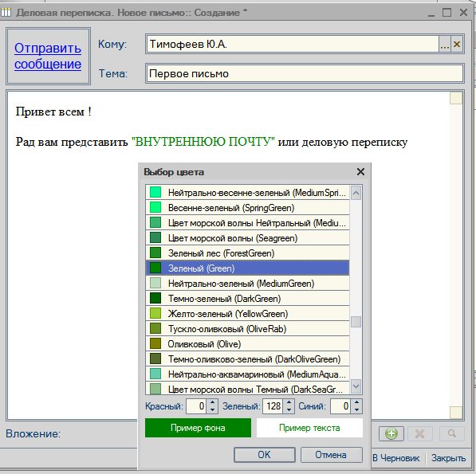Click the color list scroll-down arrow
This screenshot has height=474, width=476.
coord(356,386)
